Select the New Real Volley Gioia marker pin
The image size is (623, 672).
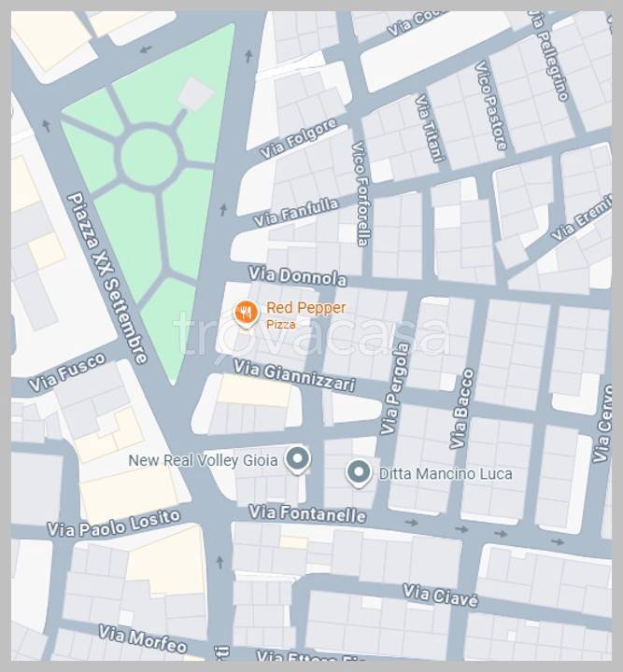click(x=298, y=460)
